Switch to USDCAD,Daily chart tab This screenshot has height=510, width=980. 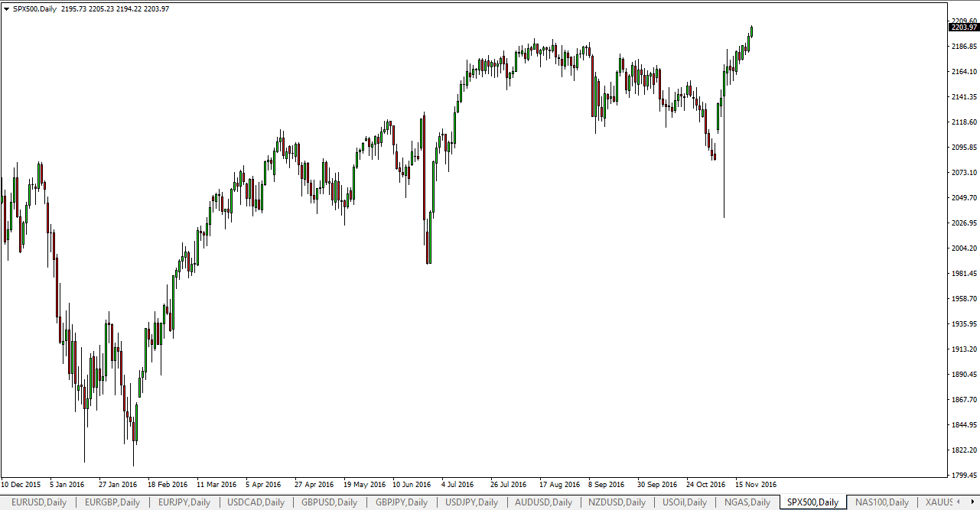256,502
